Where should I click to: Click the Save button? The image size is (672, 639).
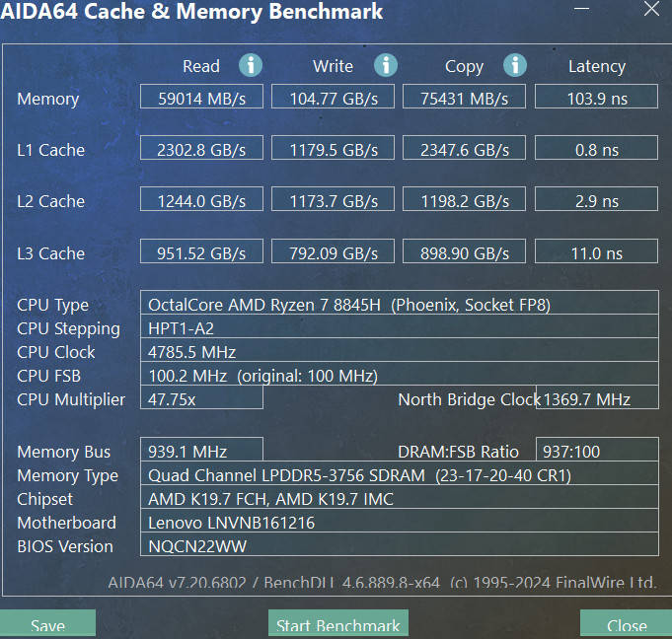[x=47, y=623]
